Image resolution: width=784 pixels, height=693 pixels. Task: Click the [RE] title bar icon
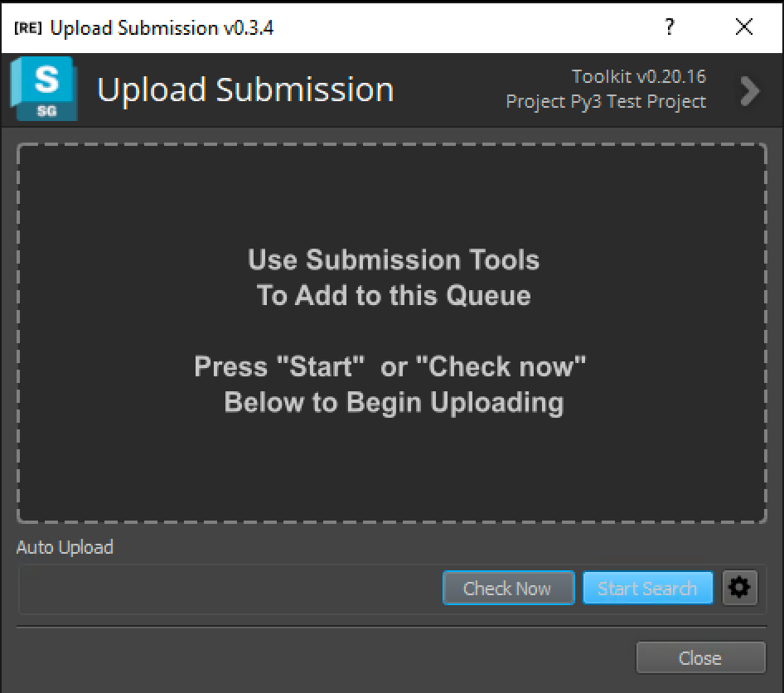coord(28,28)
